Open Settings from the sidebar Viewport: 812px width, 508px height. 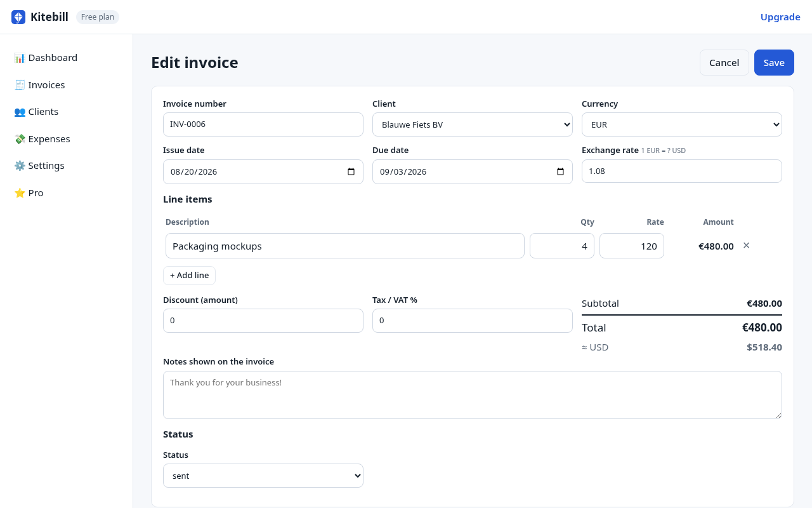click(67, 166)
